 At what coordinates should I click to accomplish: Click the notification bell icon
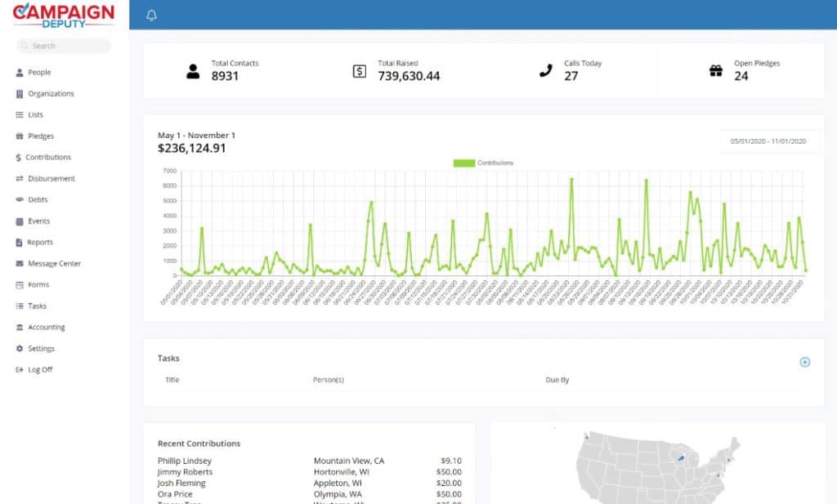pos(151,16)
